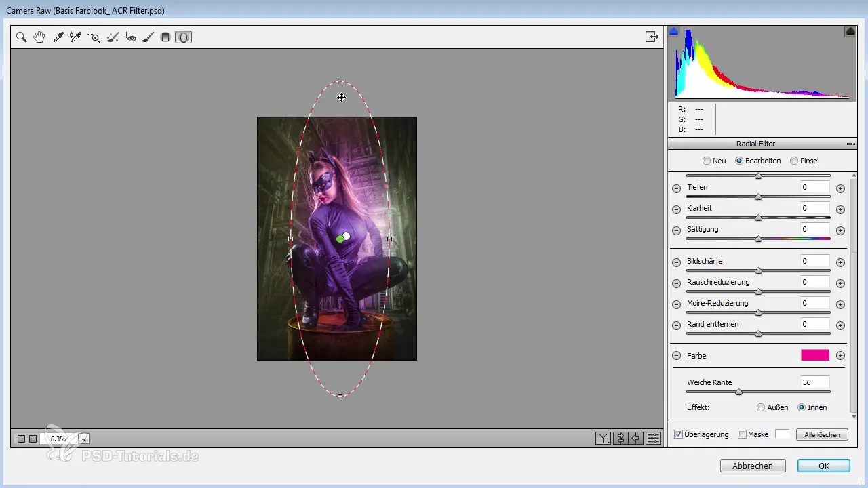This screenshot has height=488, width=868.
Task: Activate the Targeted Adjustment tool
Action: pyautogui.click(x=94, y=37)
